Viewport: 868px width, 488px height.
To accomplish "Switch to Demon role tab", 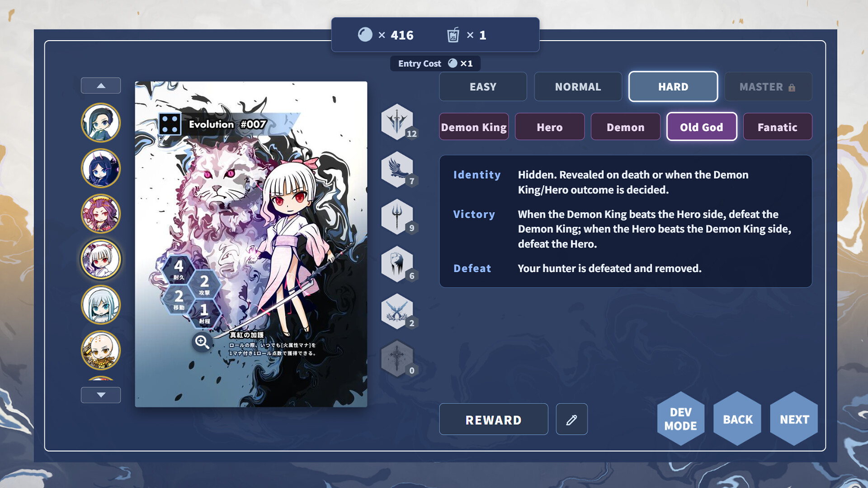I will click(x=626, y=127).
